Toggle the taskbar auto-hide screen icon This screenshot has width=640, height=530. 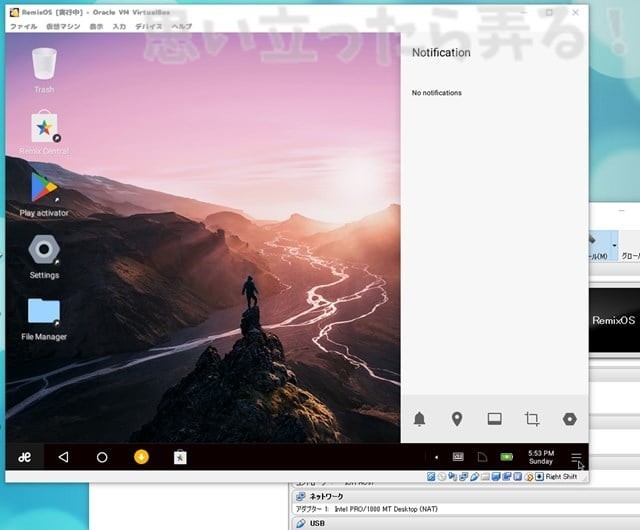(495, 419)
